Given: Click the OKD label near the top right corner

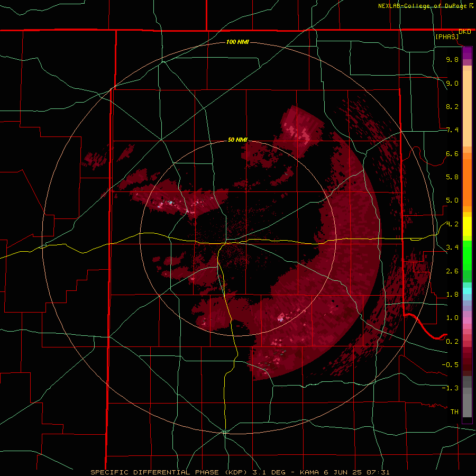Looking at the screenshot, I should click(x=465, y=32).
